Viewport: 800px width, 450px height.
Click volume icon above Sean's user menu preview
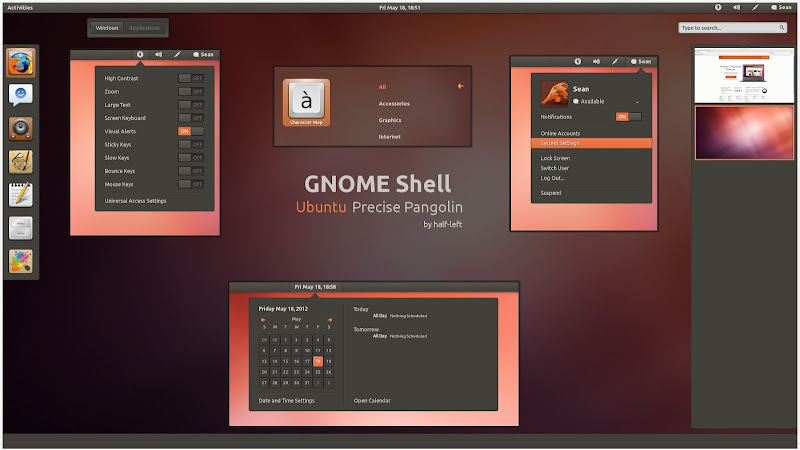tap(596, 61)
